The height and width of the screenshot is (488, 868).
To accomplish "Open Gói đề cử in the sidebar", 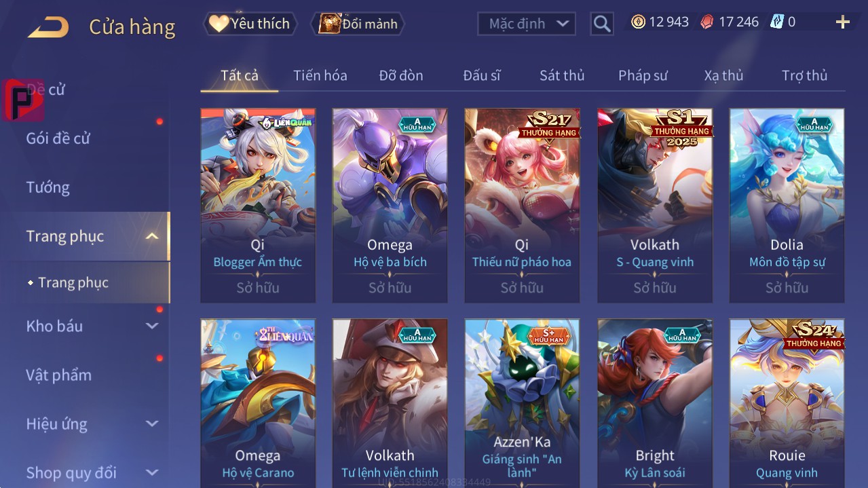I will coord(58,138).
